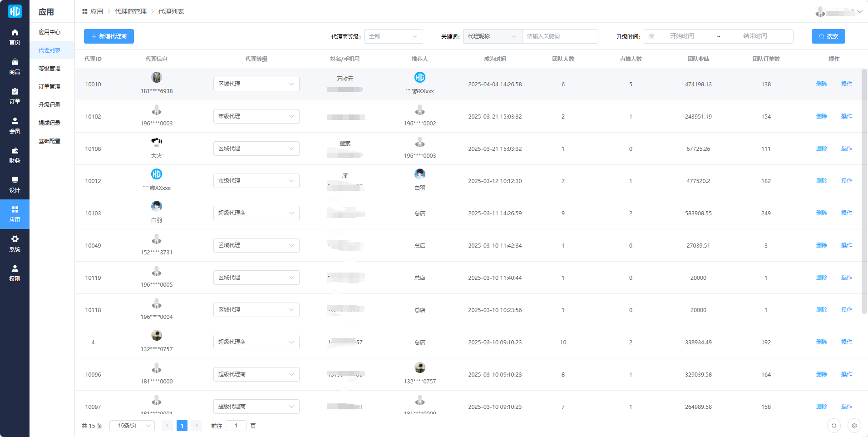868x437 pixels.
Task: Open the 15条/页 page size selector
Action: (132, 426)
